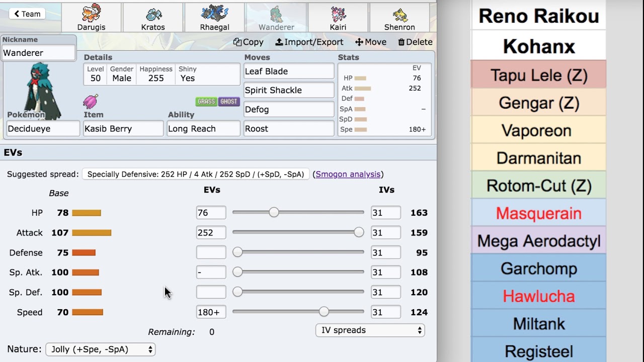Click the HP IV input box

386,213
